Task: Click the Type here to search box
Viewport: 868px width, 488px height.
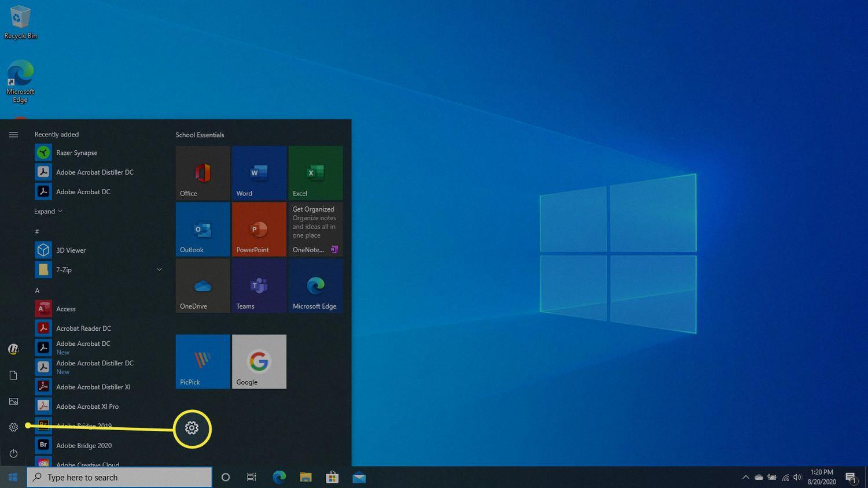Action: click(x=120, y=478)
